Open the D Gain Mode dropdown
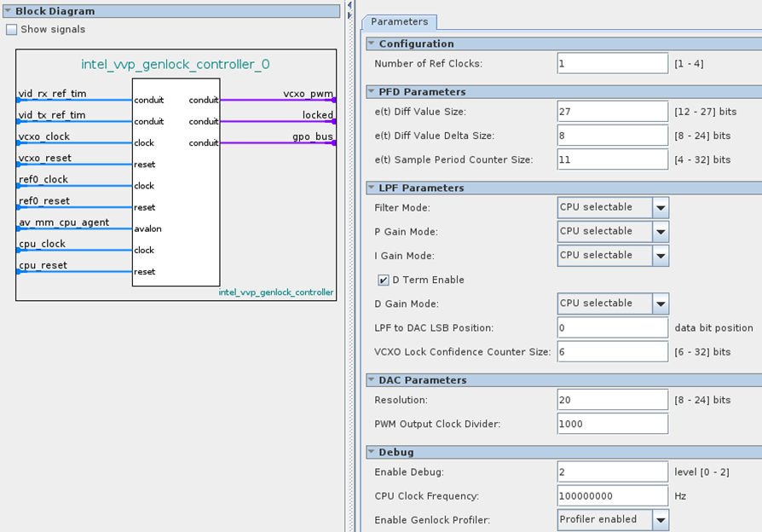The height and width of the screenshot is (532, 762). 661,304
